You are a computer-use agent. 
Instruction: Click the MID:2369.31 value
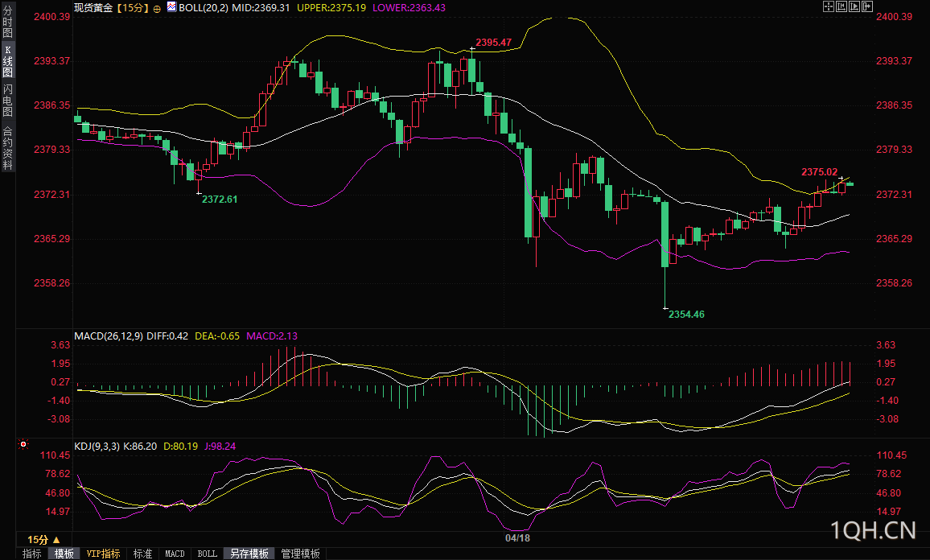(x=261, y=8)
